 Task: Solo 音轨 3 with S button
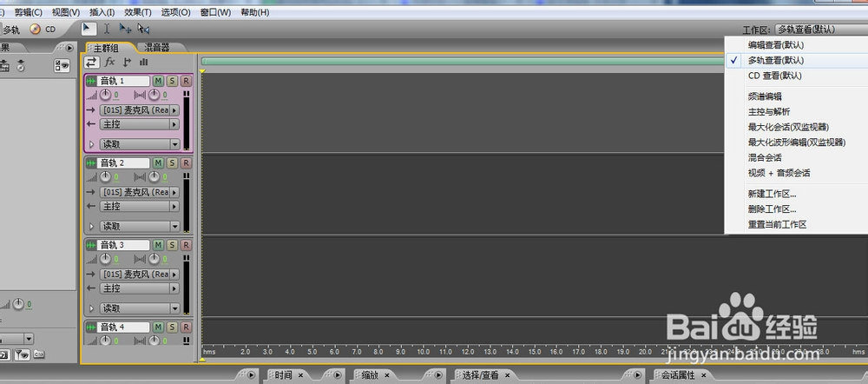click(172, 245)
